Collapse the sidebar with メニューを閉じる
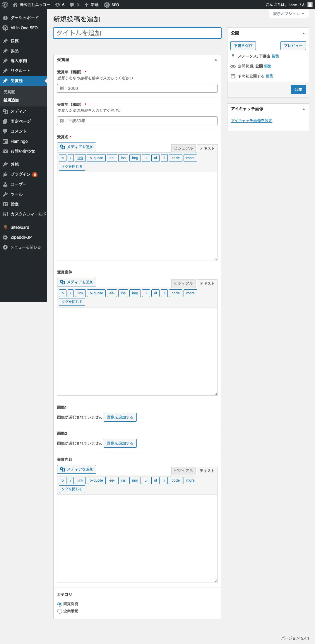Image resolution: width=315 pixels, height=644 pixels. coord(25,247)
